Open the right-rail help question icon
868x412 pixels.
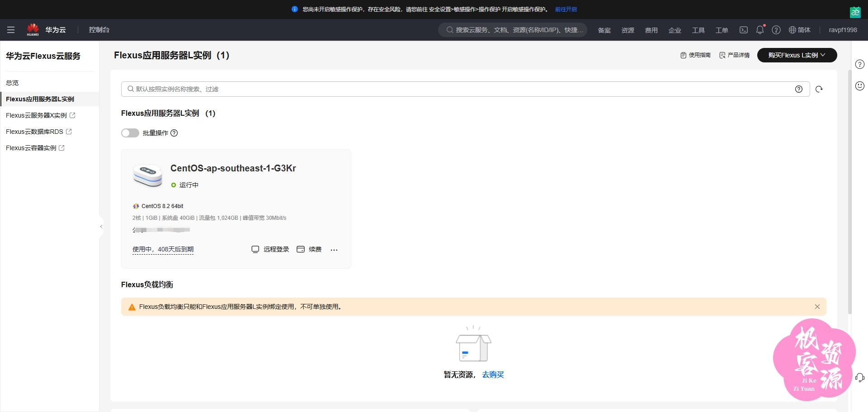(860, 64)
